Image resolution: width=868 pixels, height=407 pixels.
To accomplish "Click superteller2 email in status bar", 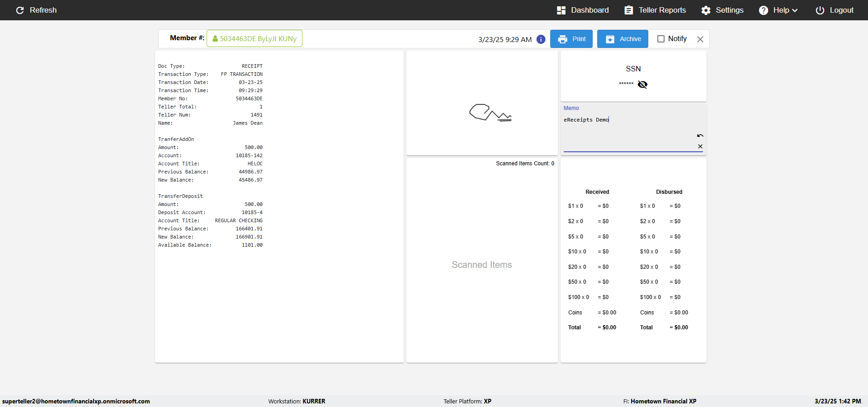I will [x=76, y=401].
